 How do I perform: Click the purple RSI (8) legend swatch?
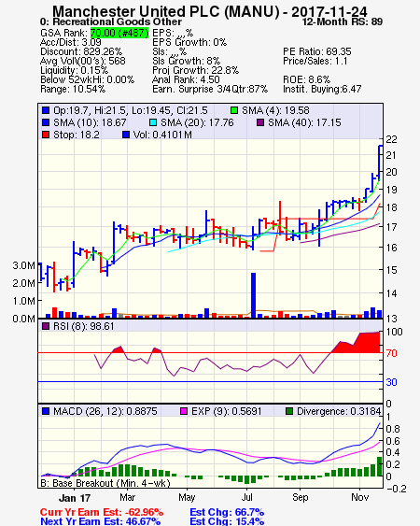[x=46, y=326]
